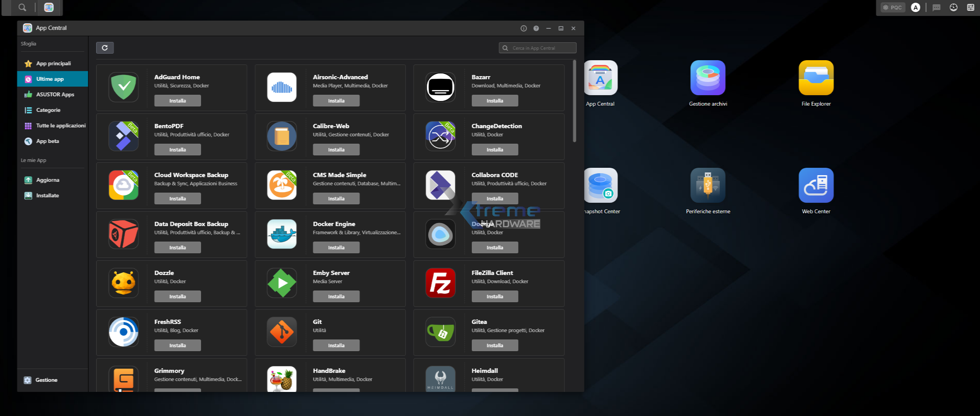Select App principali in the sidebar
980x416 pixels.
pos(53,63)
